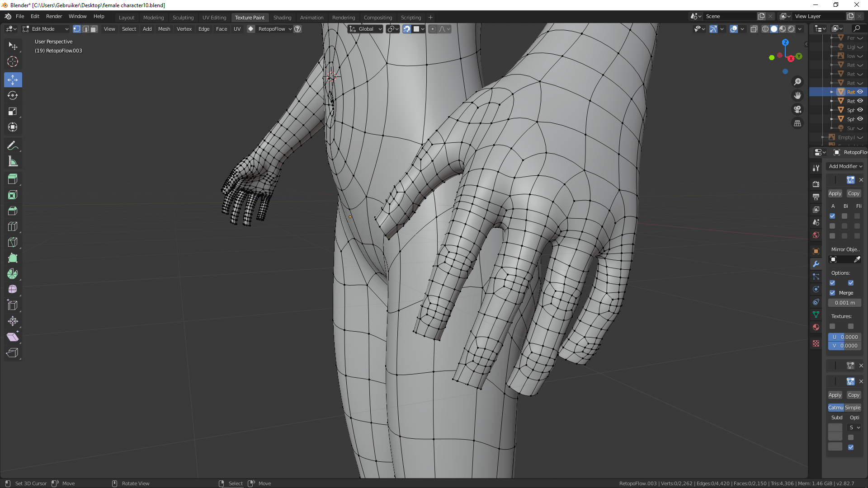Image resolution: width=868 pixels, height=488 pixels.
Task: Open the Modifier properties wrench tab
Action: [x=816, y=264]
